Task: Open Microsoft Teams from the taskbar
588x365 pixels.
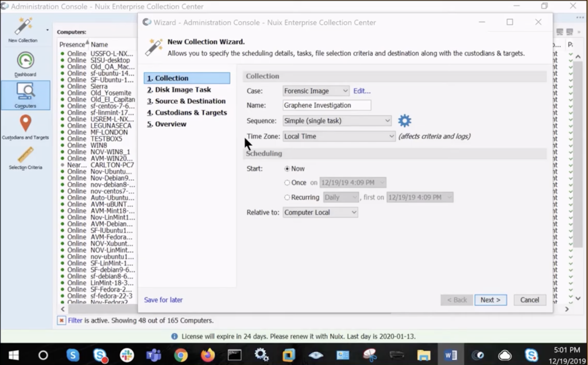Action: [x=153, y=355]
